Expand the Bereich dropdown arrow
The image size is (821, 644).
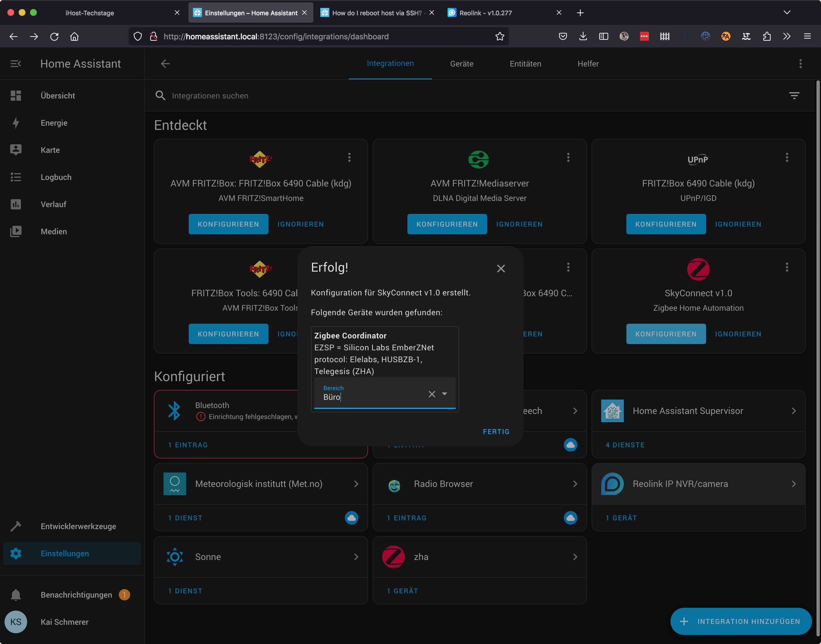[444, 394]
